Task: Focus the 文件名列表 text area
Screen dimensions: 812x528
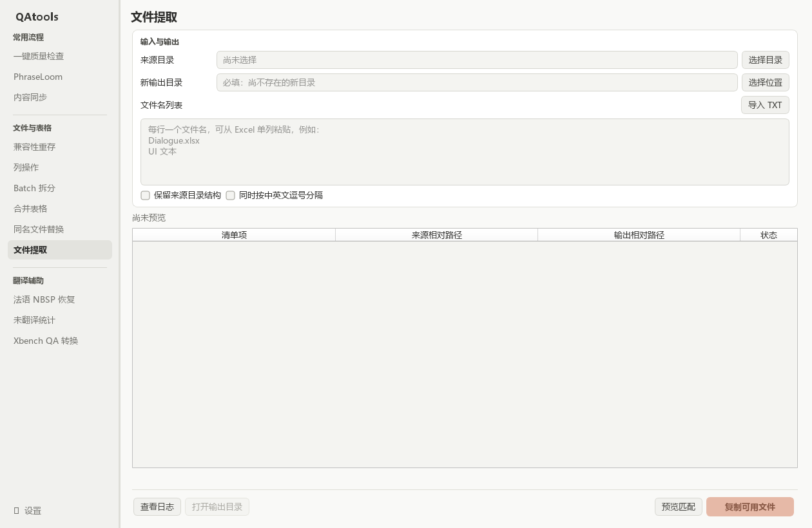Action: [x=465, y=152]
